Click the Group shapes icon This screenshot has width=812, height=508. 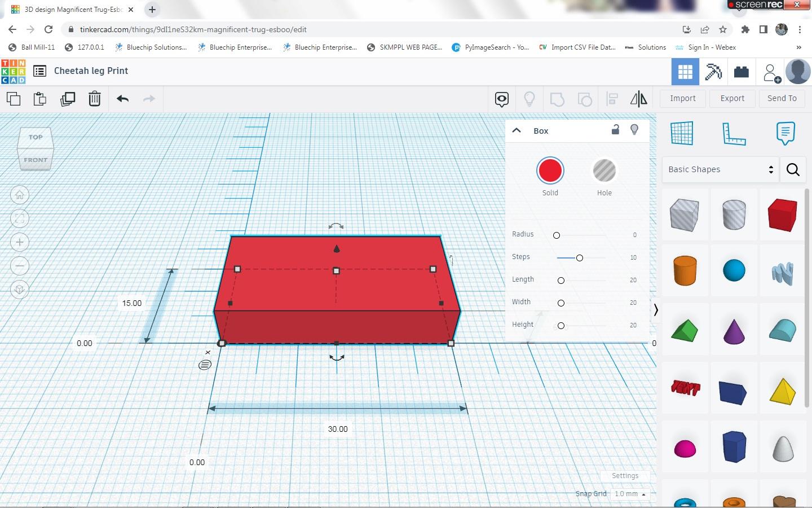click(557, 99)
